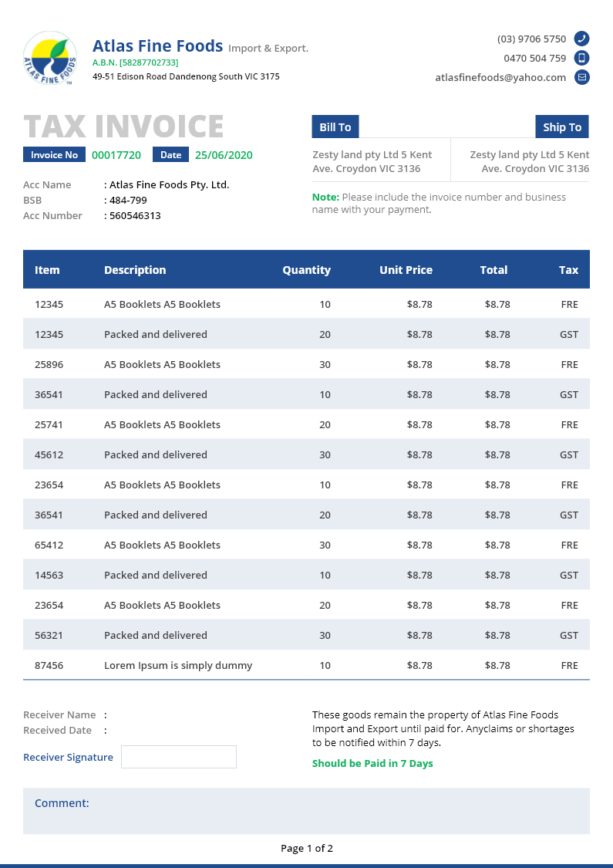Viewport: 613px width, 868px height.
Task: Click the Invoice No label badge
Action: [54, 155]
